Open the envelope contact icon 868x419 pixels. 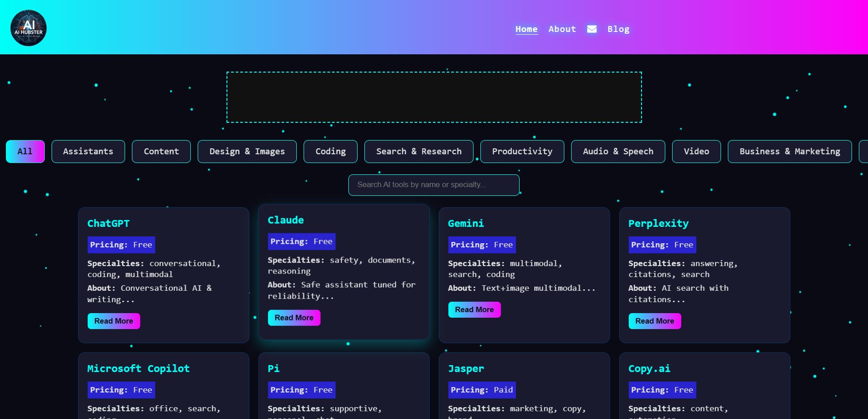pos(592,29)
